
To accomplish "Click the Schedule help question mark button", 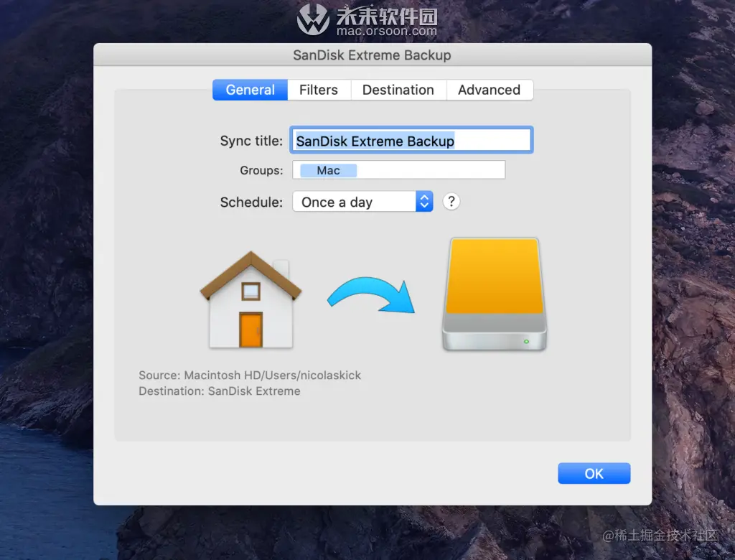I will [451, 202].
